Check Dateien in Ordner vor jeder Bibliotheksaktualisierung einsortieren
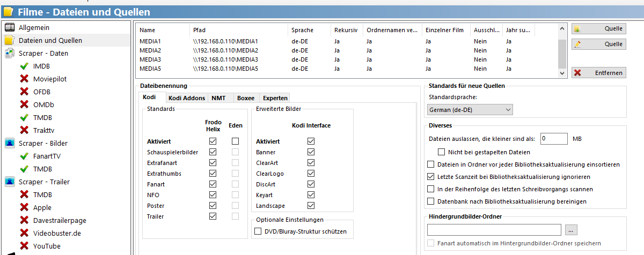 430,164
